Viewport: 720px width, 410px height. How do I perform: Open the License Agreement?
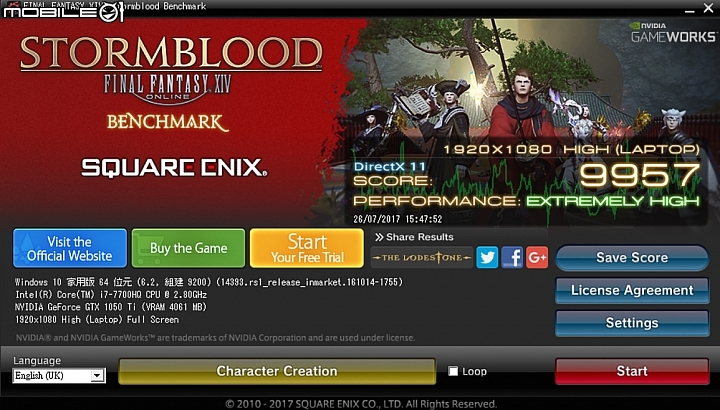click(x=632, y=290)
